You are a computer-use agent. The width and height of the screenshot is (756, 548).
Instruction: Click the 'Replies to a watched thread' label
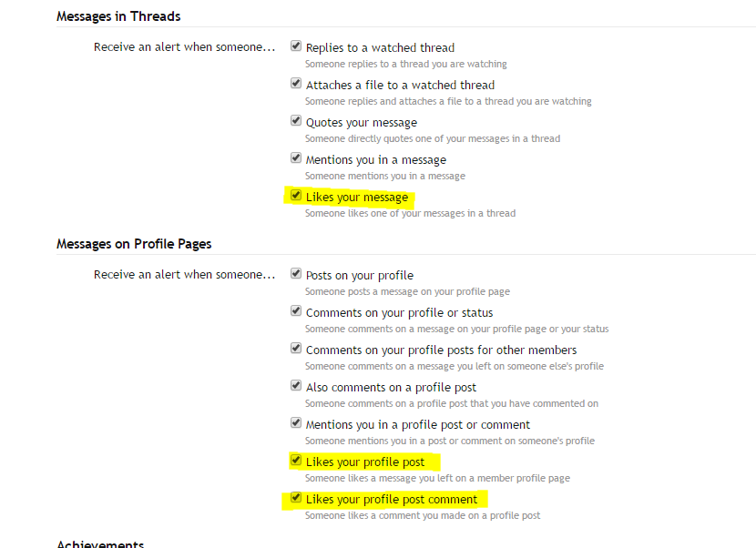coord(380,48)
